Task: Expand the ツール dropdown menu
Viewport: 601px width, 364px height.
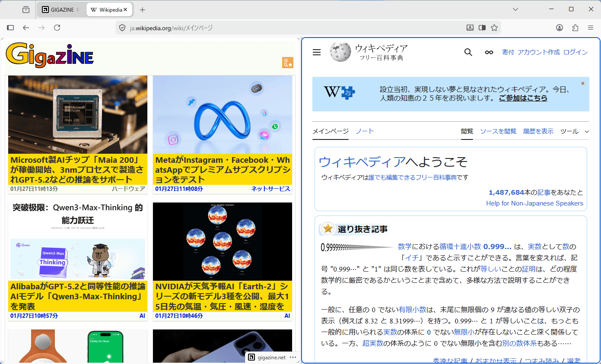Action: click(574, 131)
